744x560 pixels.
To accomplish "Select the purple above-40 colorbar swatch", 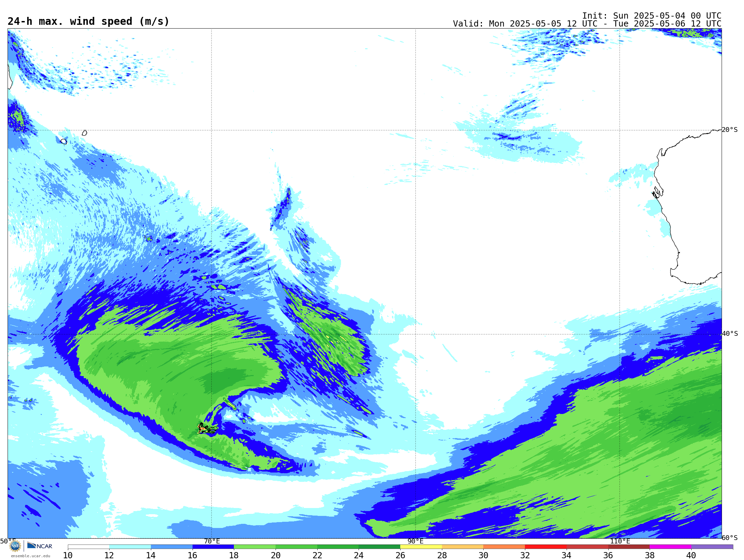I will pos(712,547).
